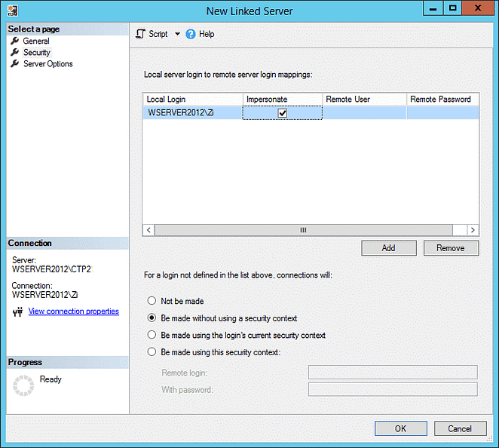Screen dimensions: 499x448
Task: Click the wrench icon beside Server Options
Action: pyautogui.click(x=14, y=63)
